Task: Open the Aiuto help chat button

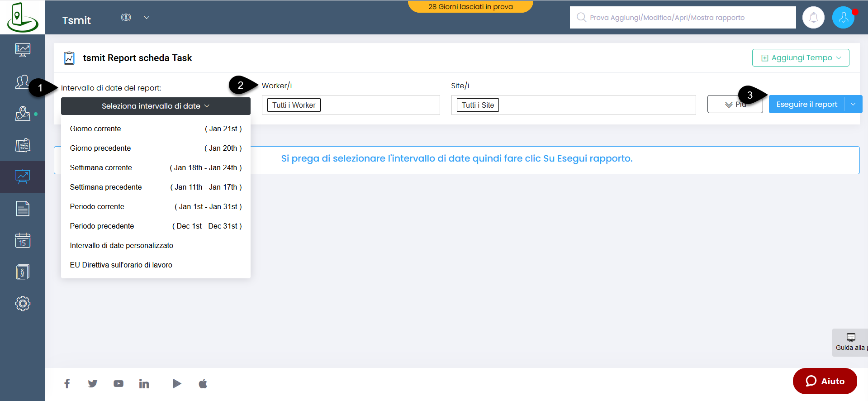Action: tap(825, 381)
